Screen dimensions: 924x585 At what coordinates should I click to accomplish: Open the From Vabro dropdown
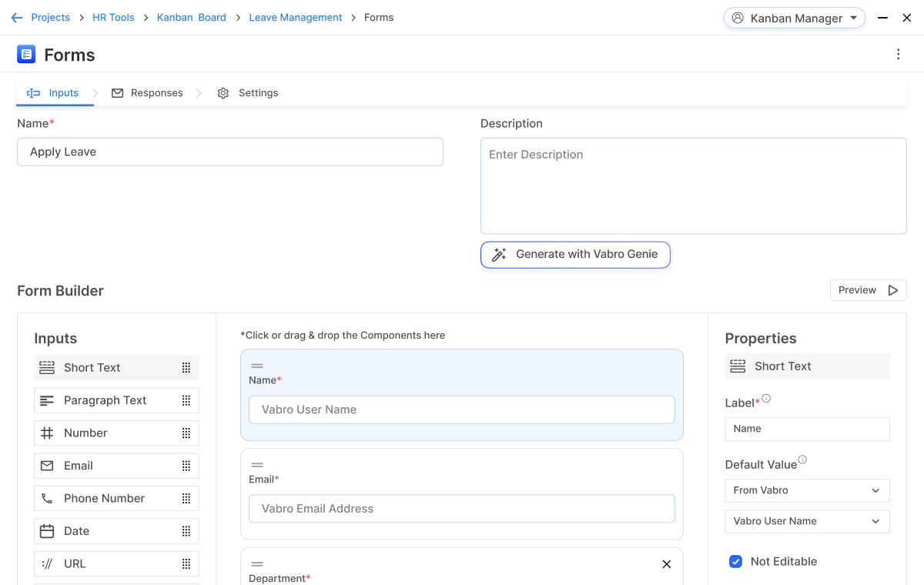(807, 490)
